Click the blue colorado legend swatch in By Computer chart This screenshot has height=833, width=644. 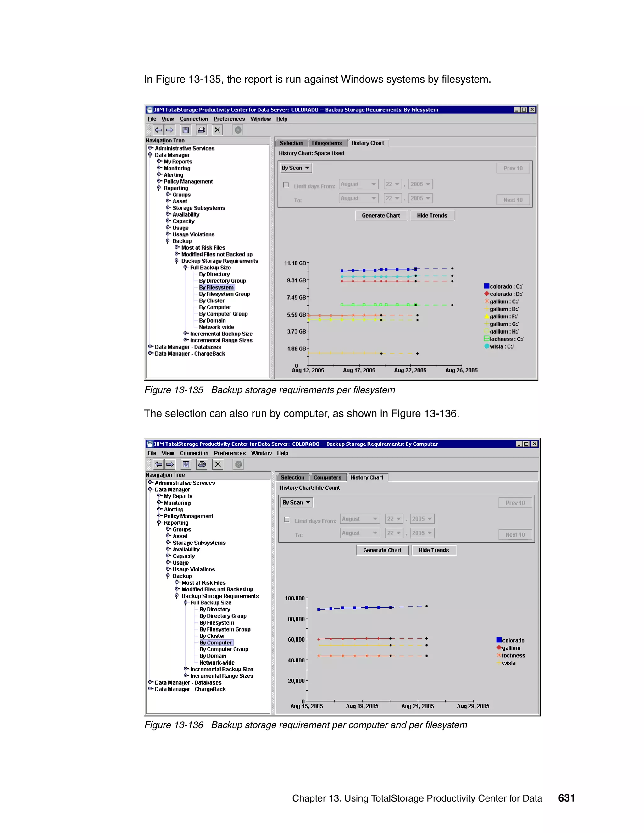[x=499, y=640]
